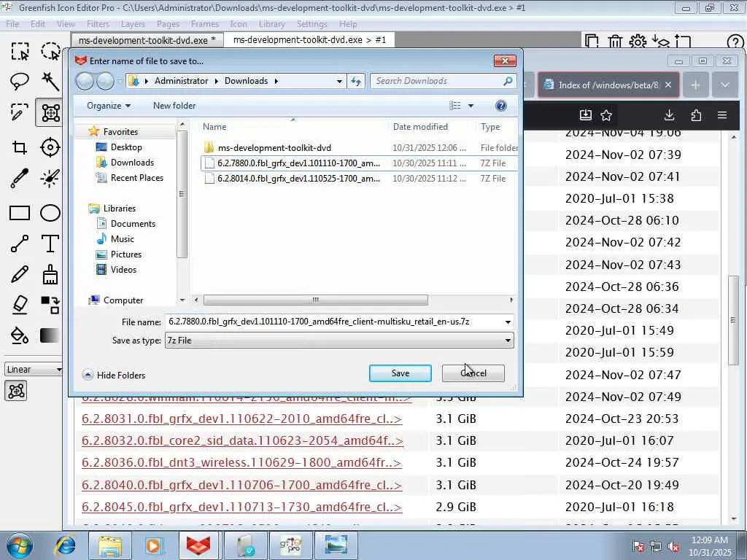Choose the Eraser tool

tap(20, 305)
